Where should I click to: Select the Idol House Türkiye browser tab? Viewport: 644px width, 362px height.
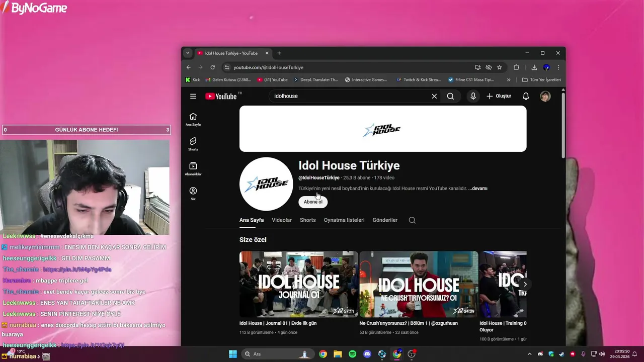coord(231,53)
